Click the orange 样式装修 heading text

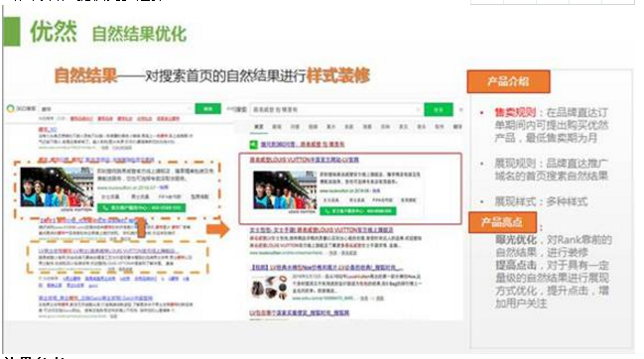pos(338,75)
